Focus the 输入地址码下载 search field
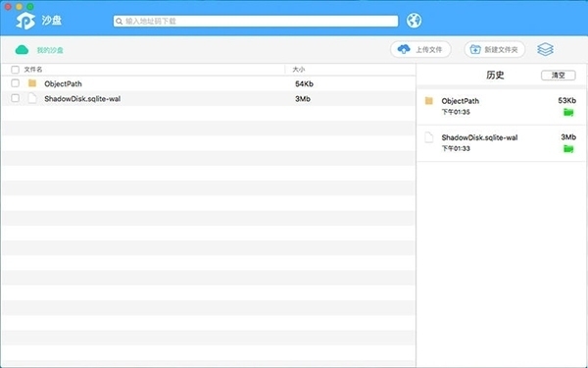 click(x=256, y=21)
